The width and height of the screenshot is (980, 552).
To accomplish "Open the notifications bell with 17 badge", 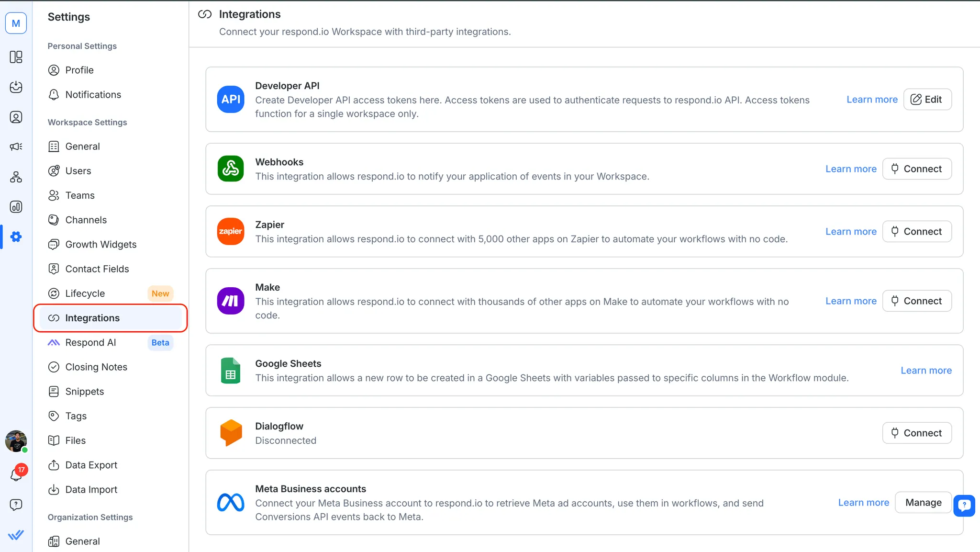I will (x=16, y=474).
